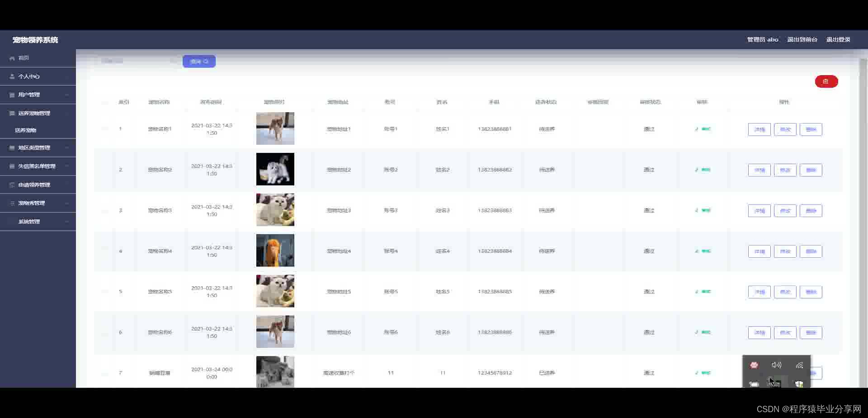Click 删除 button for row 3

(x=811, y=211)
